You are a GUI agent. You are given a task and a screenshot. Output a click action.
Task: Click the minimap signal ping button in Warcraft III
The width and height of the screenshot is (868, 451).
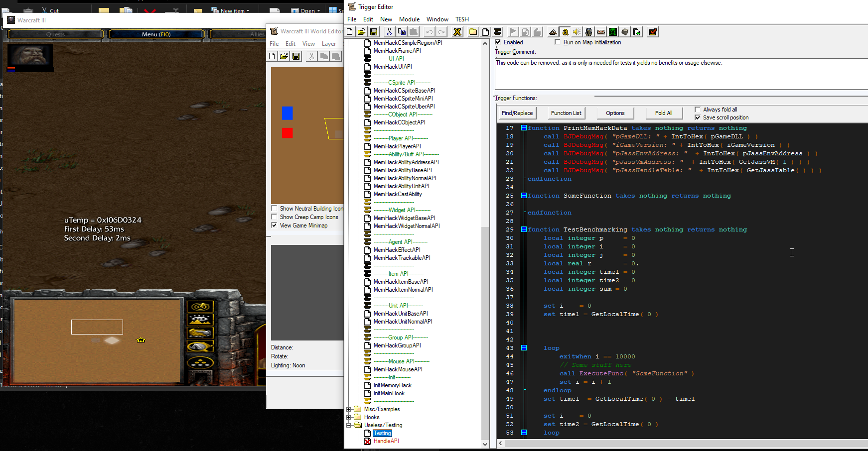click(x=200, y=307)
